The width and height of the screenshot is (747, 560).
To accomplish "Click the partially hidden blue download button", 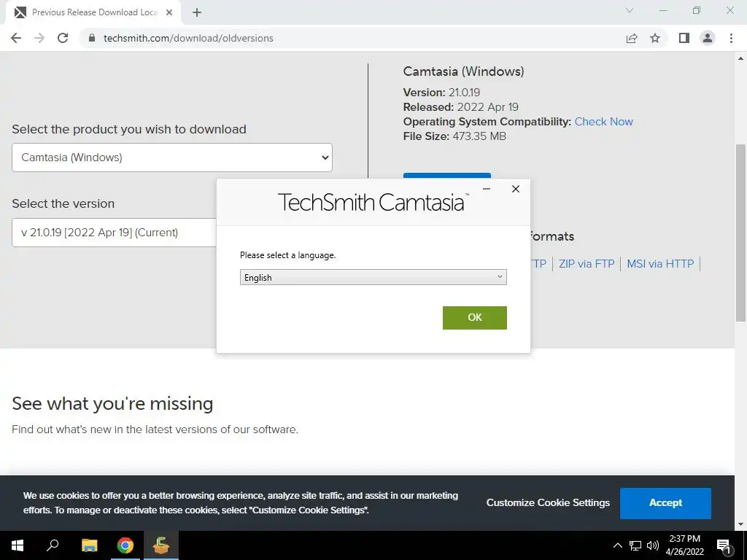I will 447,176.
